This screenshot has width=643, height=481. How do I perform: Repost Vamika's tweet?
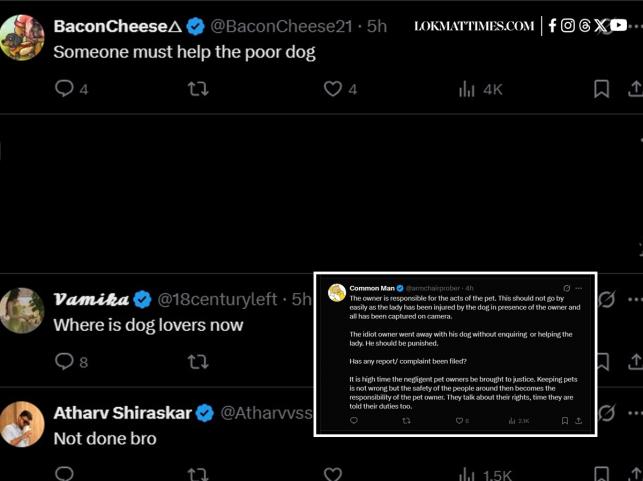[198, 361]
